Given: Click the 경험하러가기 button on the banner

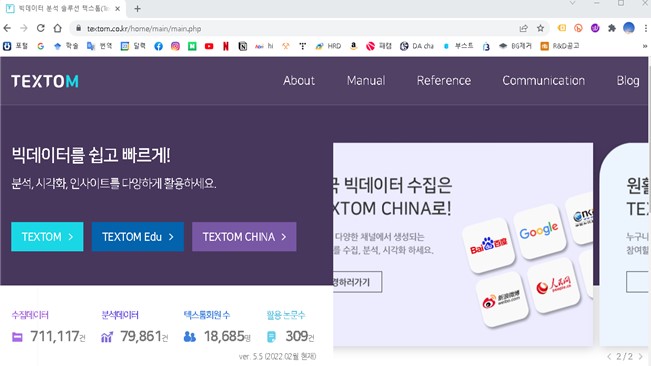Looking at the screenshot, I should (357, 282).
